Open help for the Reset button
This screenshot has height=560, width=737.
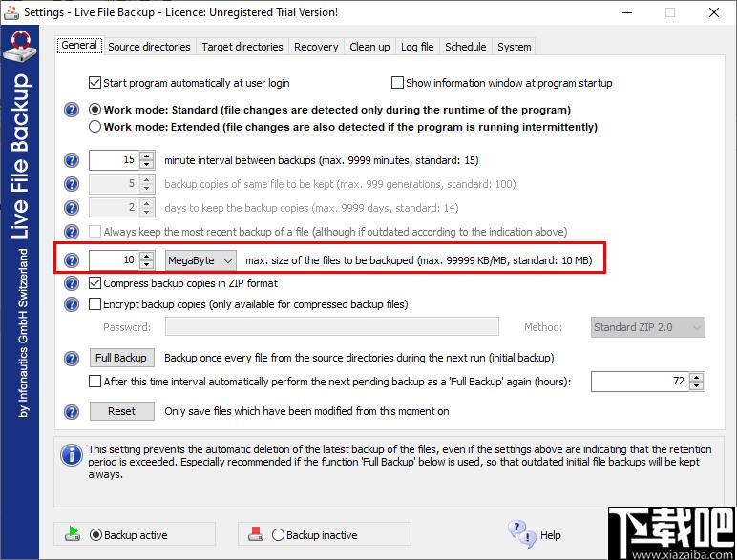(x=72, y=412)
